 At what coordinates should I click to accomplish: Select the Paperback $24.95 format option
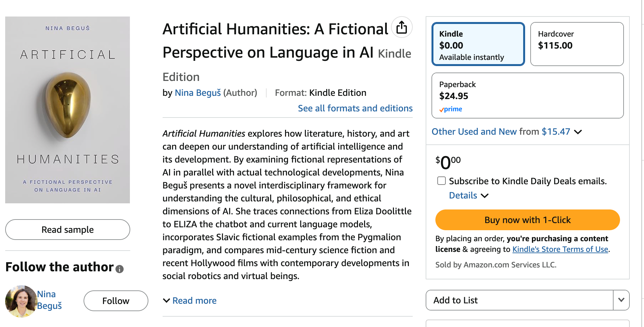coord(527,96)
